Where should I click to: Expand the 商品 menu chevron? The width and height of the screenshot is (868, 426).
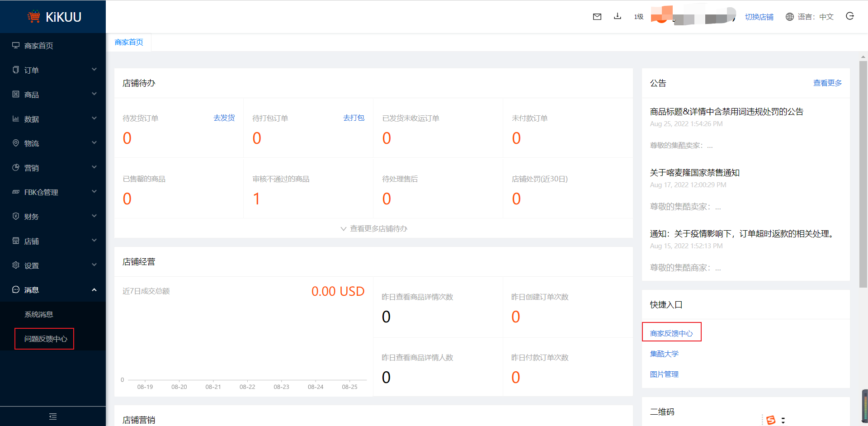[x=94, y=94]
